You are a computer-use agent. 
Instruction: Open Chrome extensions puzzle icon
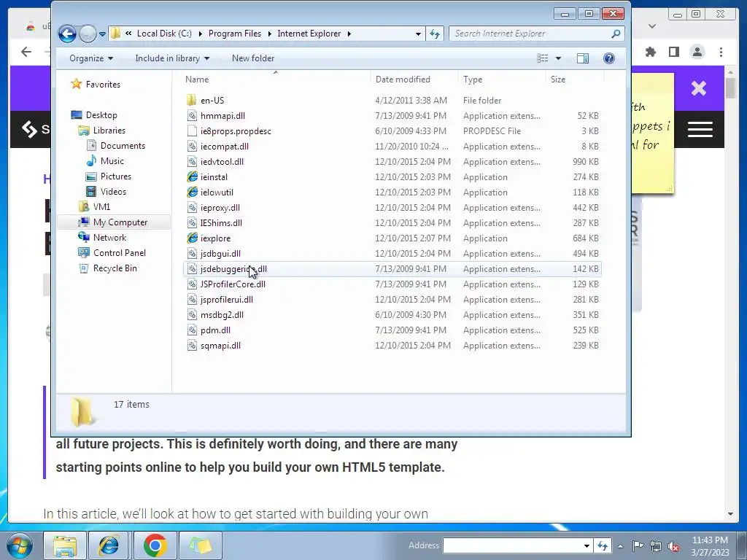[x=650, y=52]
